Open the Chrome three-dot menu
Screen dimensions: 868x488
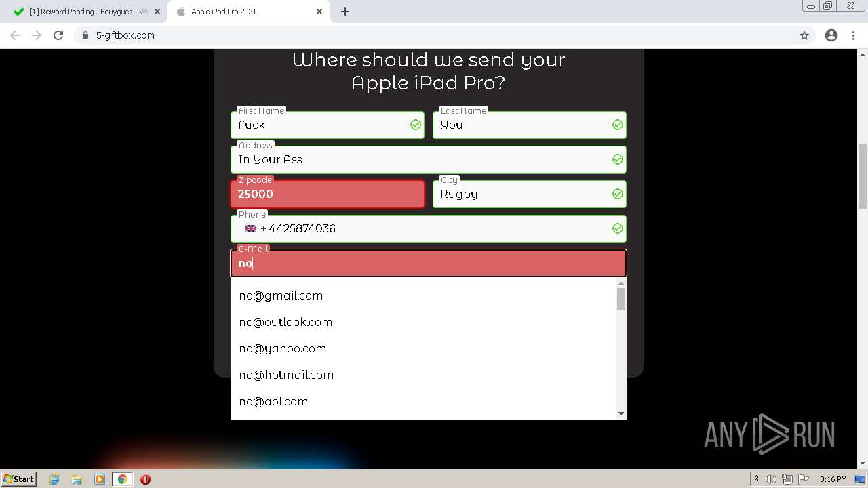point(853,35)
